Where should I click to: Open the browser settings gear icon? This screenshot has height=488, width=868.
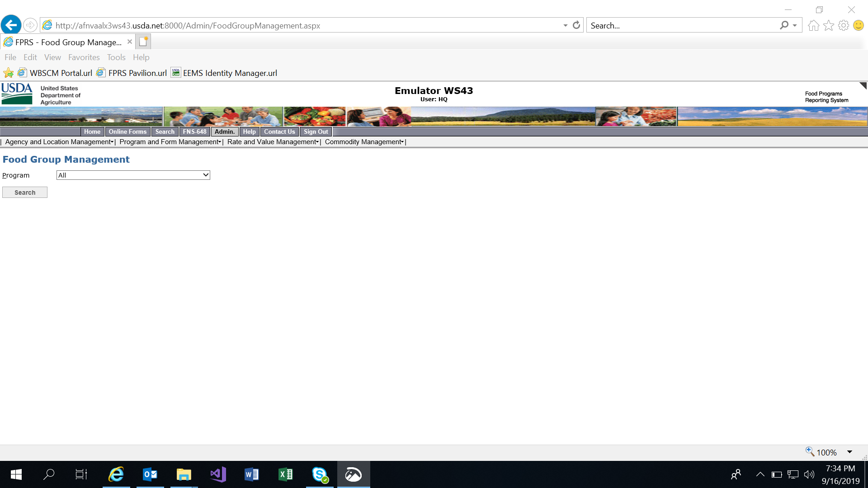843,25
